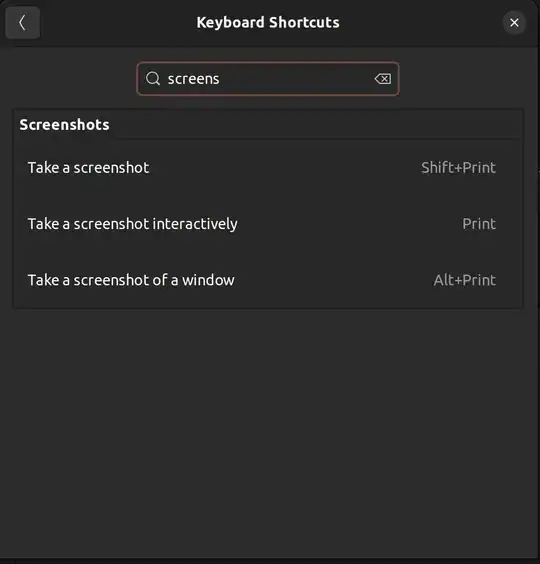Go back using the left chevron button
The image size is (540, 564).
[22, 23]
